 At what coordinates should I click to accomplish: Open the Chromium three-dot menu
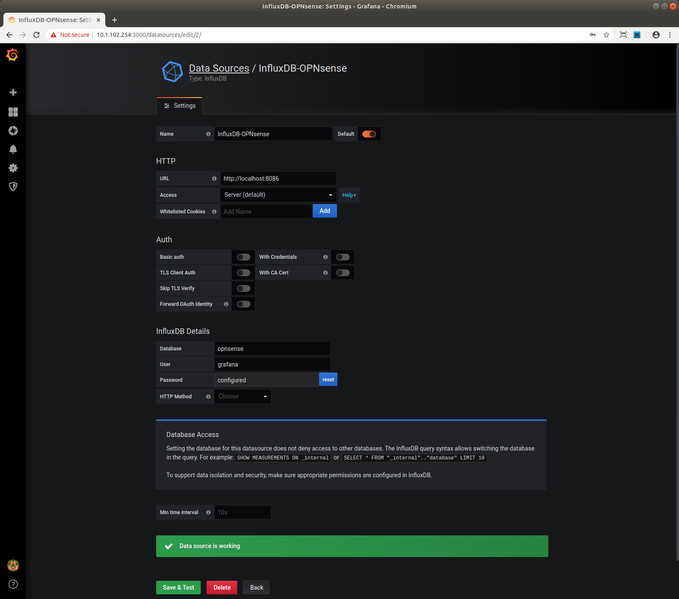(x=669, y=35)
